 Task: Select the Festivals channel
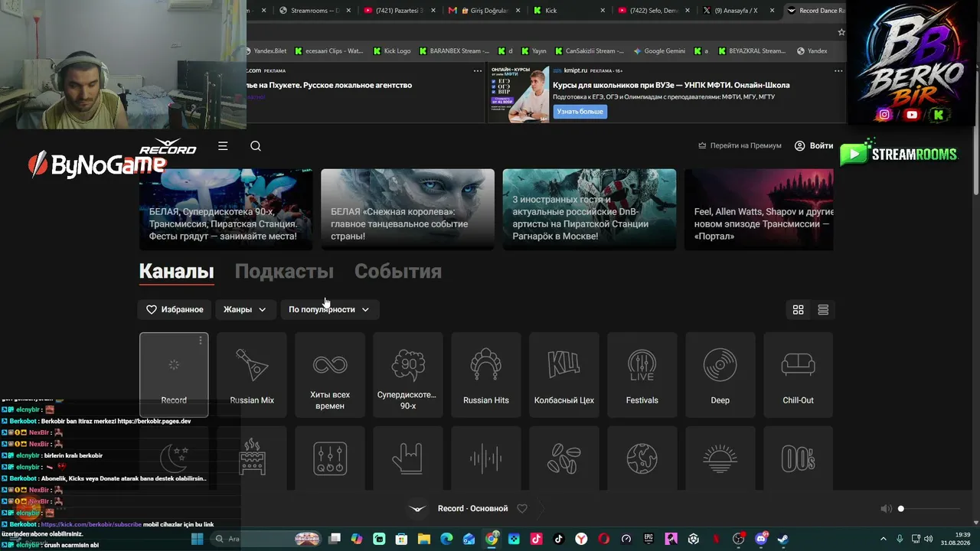(x=642, y=374)
